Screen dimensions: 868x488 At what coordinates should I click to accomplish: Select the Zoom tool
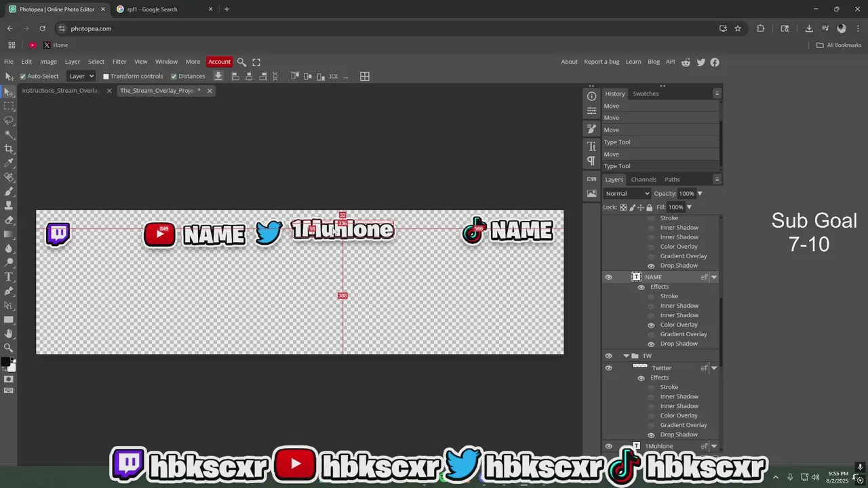click(9, 348)
